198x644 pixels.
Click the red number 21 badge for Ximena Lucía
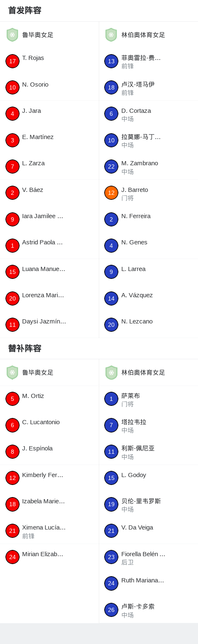point(13,531)
